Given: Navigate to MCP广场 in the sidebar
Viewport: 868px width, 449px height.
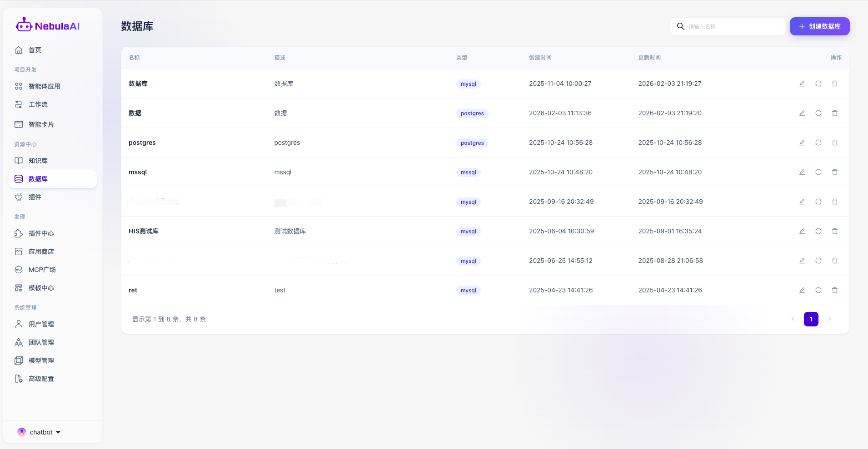Looking at the screenshot, I should pos(42,270).
